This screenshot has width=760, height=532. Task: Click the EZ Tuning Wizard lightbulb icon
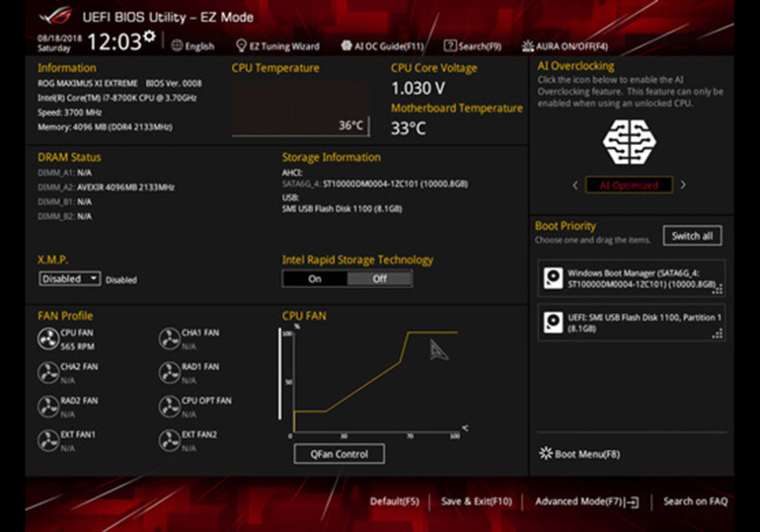[x=241, y=45]
